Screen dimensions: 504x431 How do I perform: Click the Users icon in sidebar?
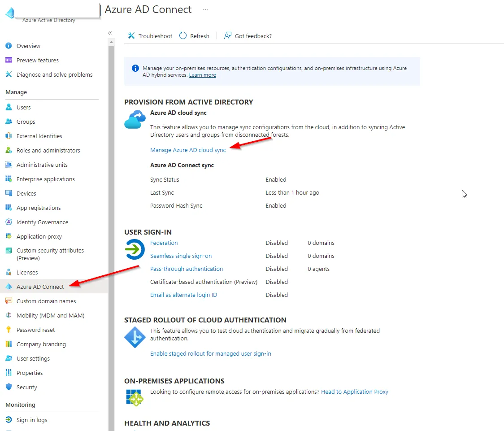click(x=9, y=107)
